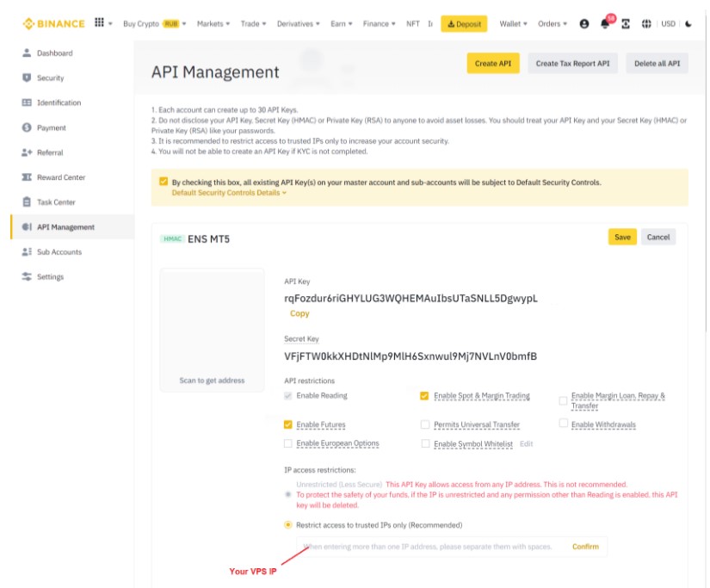Viewport: 710px width, 588px height.
Task: Open the Markets dropdown menu
Action: [213, 23]
